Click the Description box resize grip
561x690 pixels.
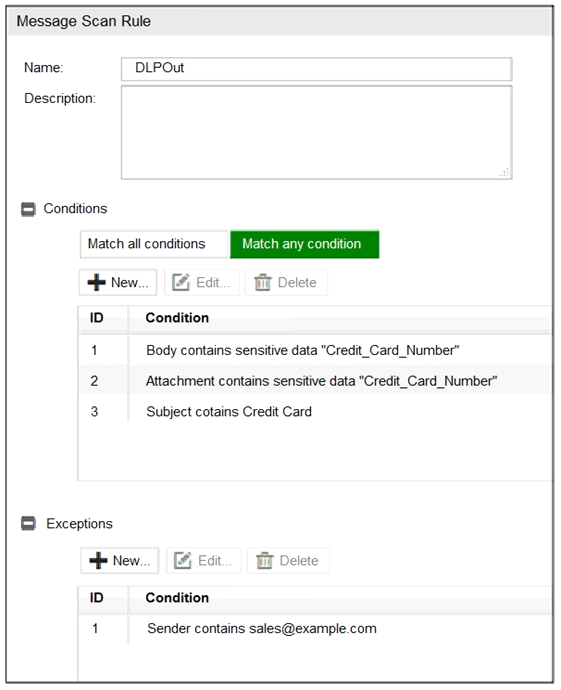505,172
